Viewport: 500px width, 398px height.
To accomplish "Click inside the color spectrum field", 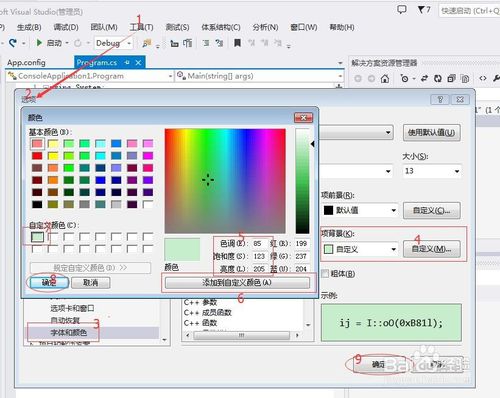I will [x=225, y=181].
